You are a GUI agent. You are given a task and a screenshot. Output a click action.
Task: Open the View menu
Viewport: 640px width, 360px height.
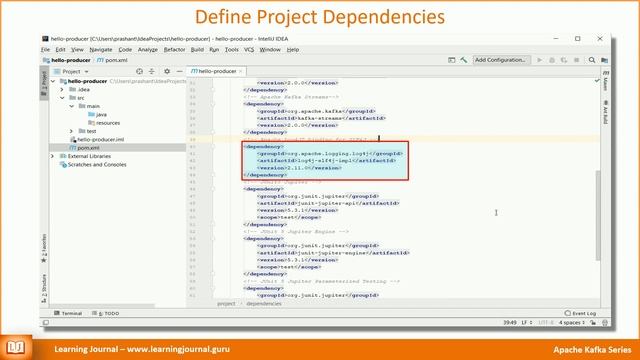click(77, 49)
